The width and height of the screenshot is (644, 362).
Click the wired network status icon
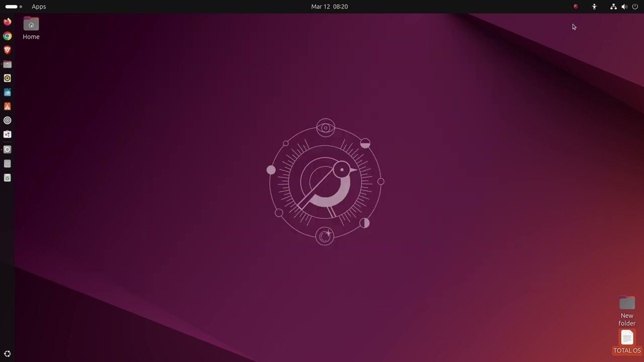(x=613, y=7)
